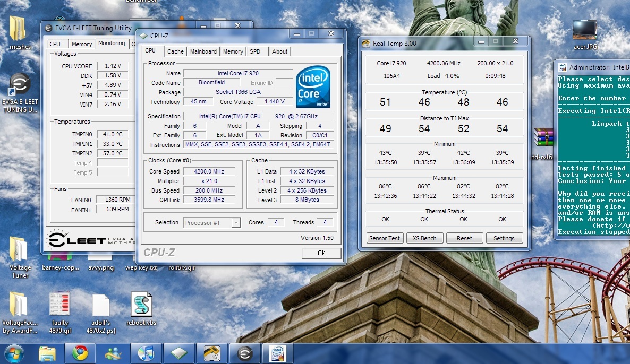The image size is (630, 364).
Task: Click the OK button in CPU-Z
Action: click(321, 253)
